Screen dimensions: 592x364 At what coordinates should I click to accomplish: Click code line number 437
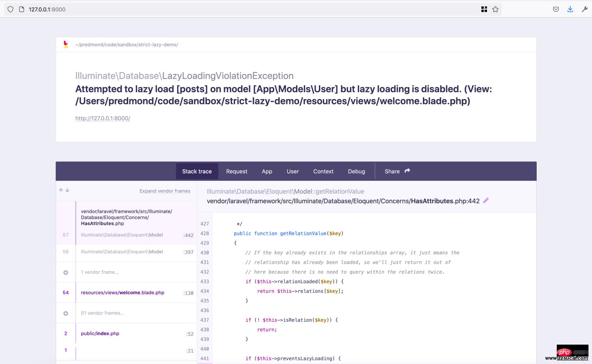[x=205, y=320]
